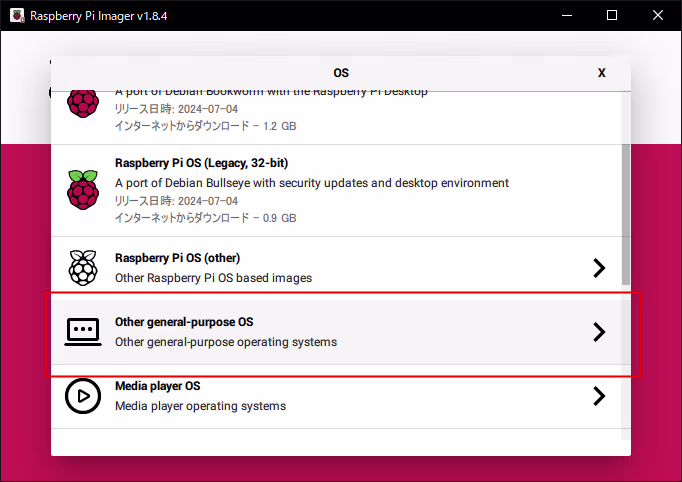The height and width of the screenshot is (482, 682).
Task: Click 'Media player operating systems' text
Action: pos(201,406)
